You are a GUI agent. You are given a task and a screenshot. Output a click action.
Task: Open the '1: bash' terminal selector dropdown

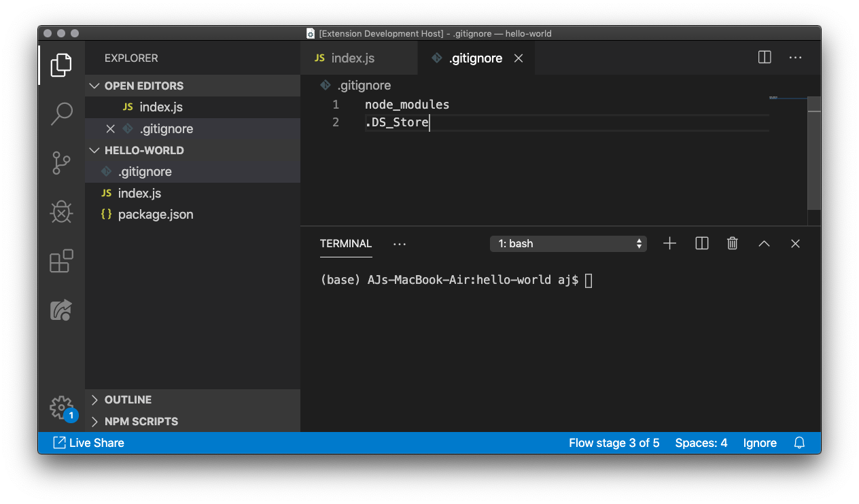click(x=568, y=243)
